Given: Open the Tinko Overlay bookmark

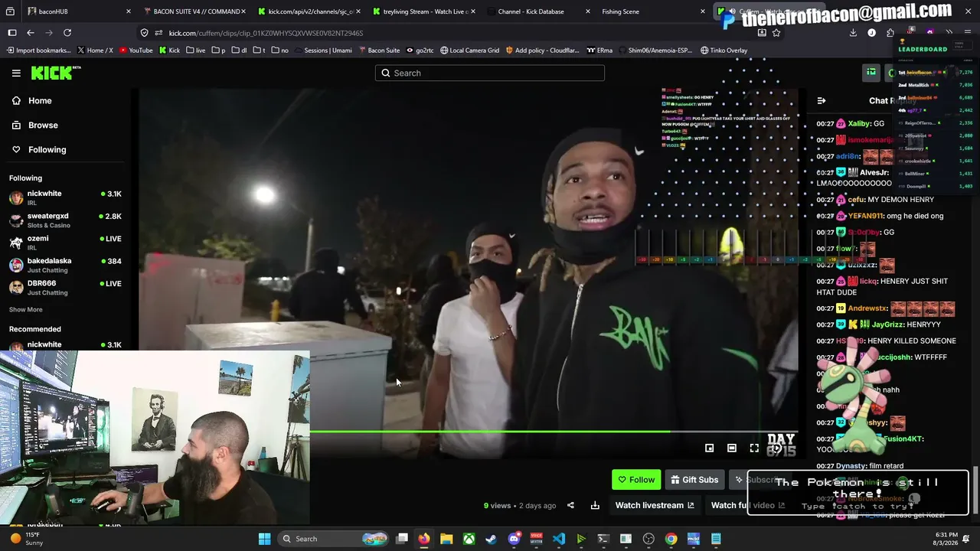Looking at the screenshot, I should point(724,51).
